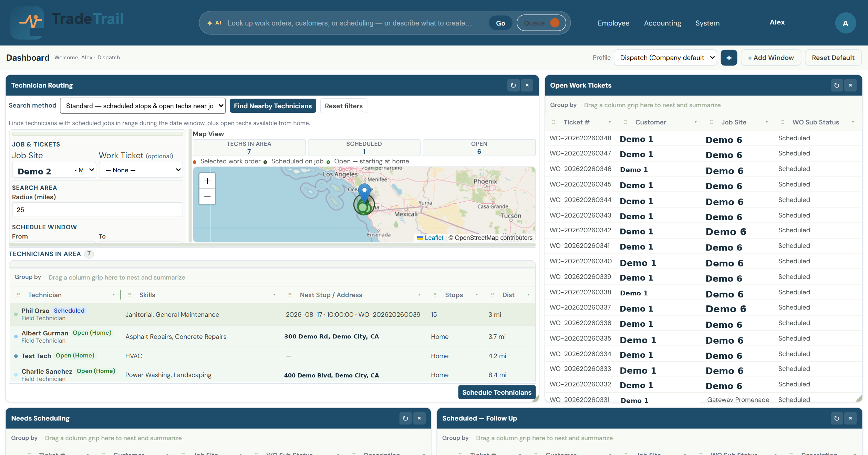868x455 pixels.
Task: Open the Job Site Demo 2 dropdown
Action: (x=54, y=170)
